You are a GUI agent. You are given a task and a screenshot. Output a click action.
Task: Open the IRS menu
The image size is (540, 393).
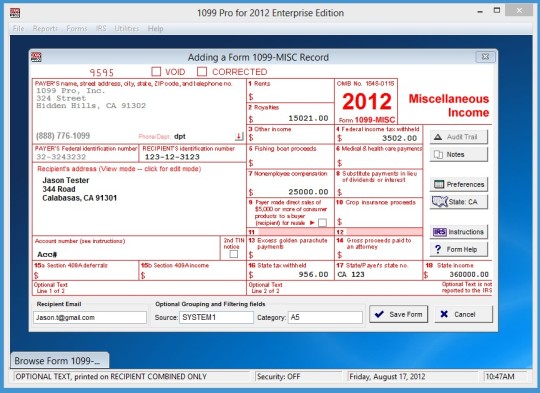tap(101, 29)
